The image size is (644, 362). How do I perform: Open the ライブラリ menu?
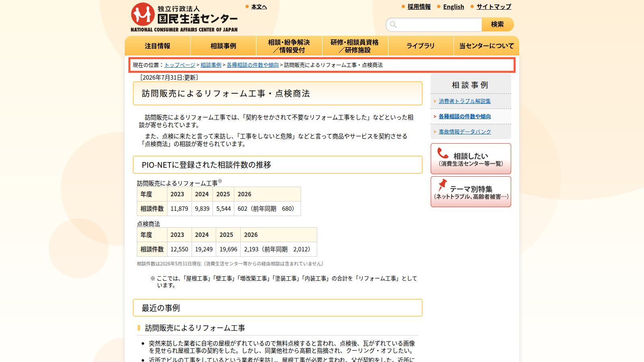[421, 46]
